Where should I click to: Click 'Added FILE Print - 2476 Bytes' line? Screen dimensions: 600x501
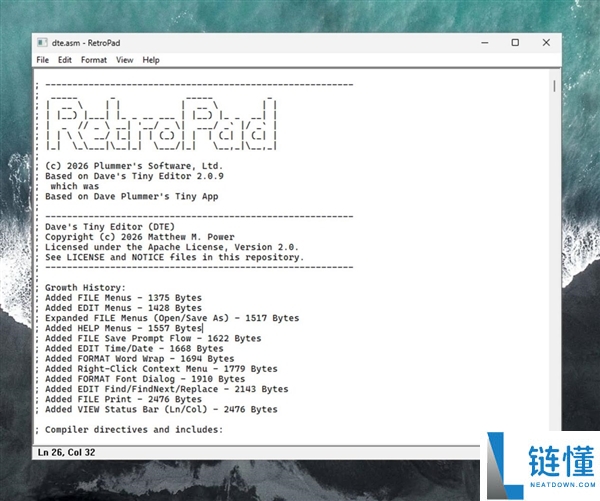pos(123,399)
